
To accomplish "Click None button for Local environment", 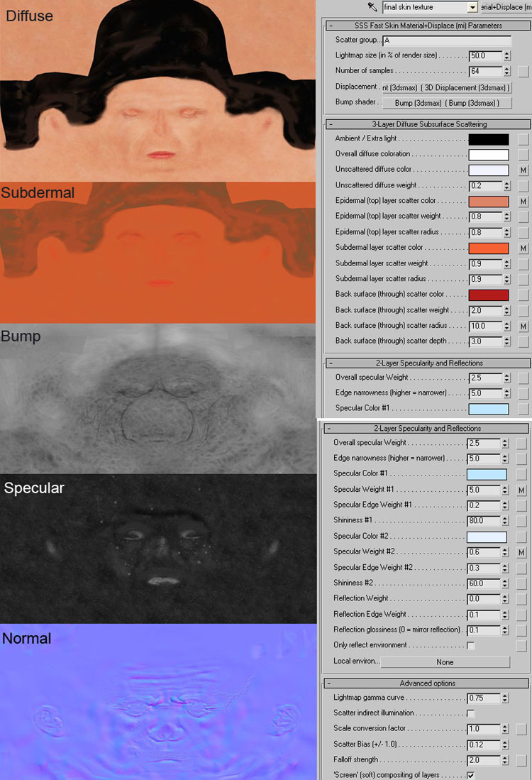I will [445, 662].
